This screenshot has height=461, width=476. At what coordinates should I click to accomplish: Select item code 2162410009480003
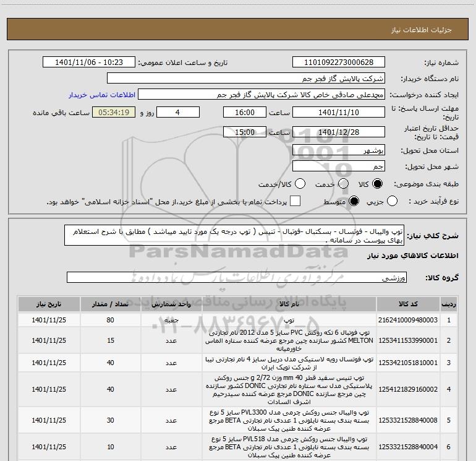tap(408, 320)
